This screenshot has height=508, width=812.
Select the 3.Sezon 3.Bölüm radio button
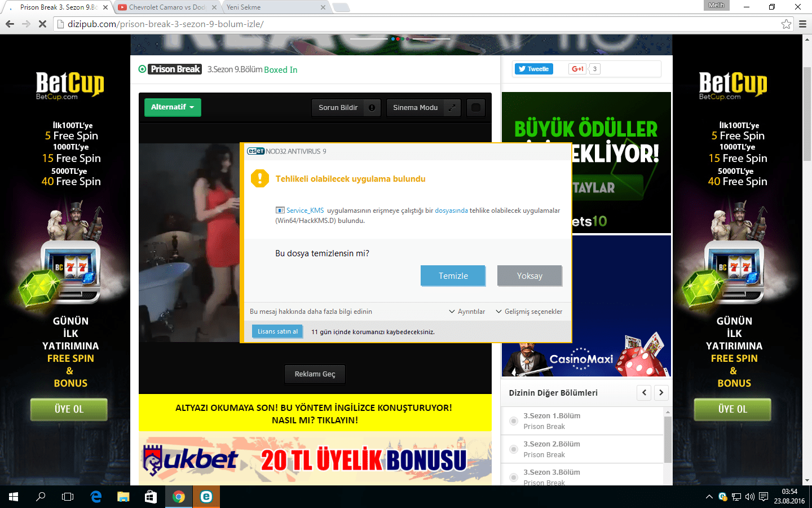513,477
